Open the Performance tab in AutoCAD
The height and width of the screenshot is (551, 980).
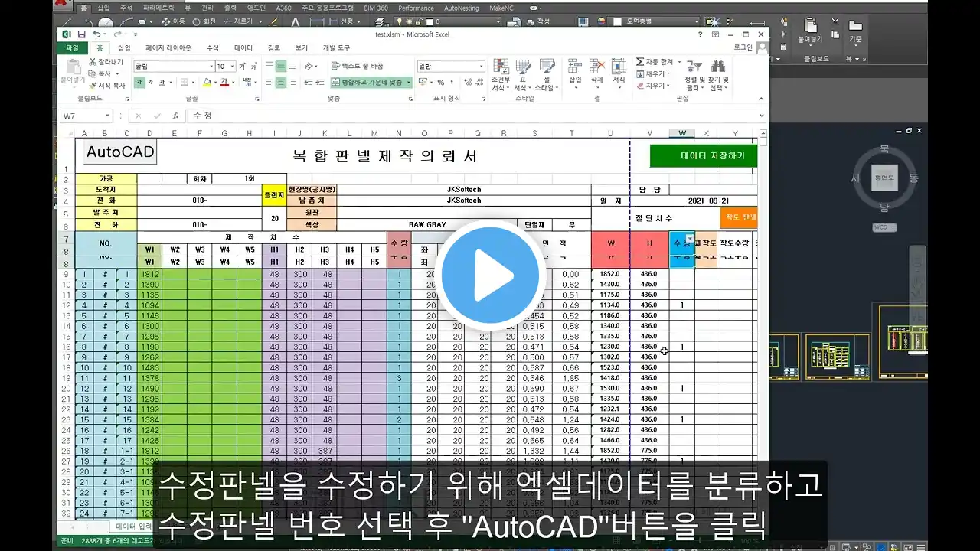click(416, 8)
